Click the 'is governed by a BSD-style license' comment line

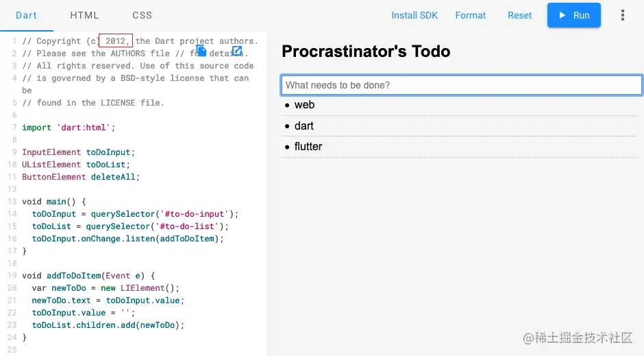[x=136, y=78]
